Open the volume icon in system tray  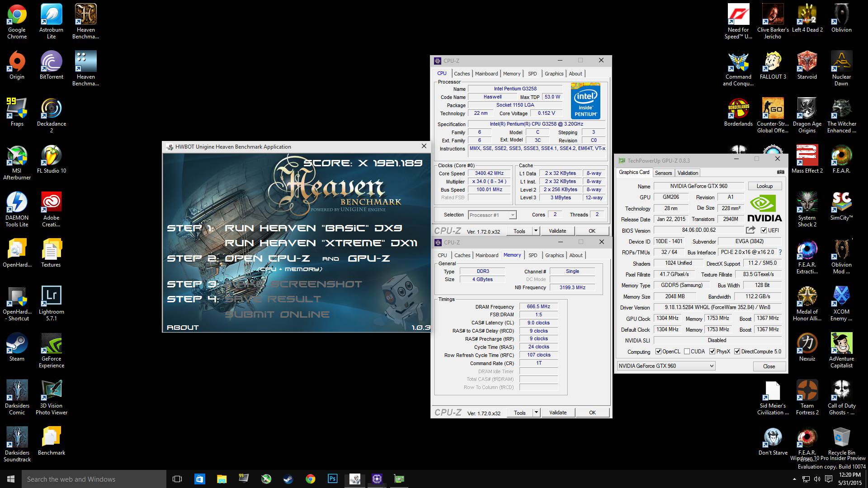pos(817,479)
